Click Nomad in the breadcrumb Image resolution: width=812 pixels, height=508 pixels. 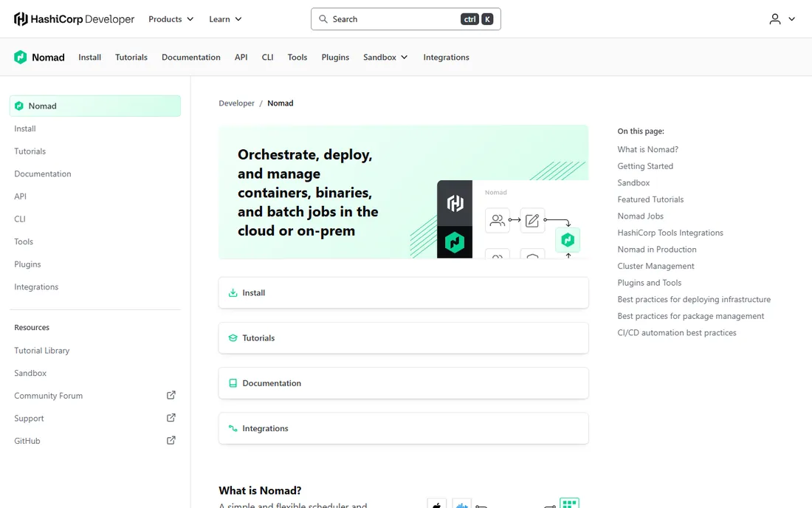[281, 103]
